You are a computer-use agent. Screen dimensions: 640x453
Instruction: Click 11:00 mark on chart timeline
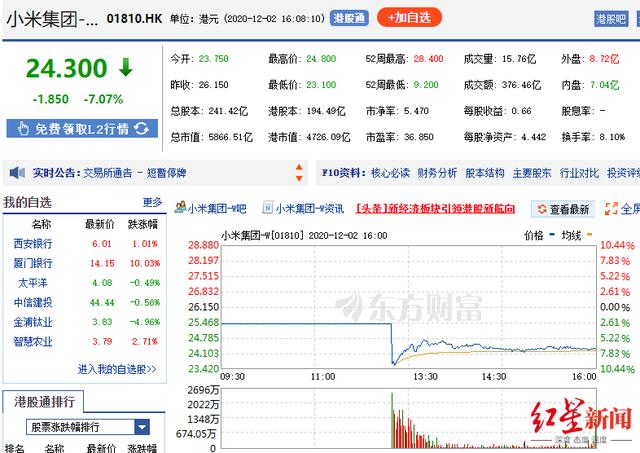pyautogui.click(x=323, y=376)
